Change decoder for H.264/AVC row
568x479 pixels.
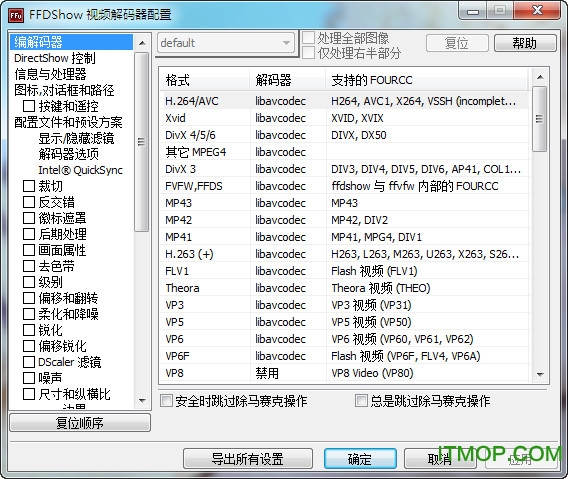click(280, 101)
